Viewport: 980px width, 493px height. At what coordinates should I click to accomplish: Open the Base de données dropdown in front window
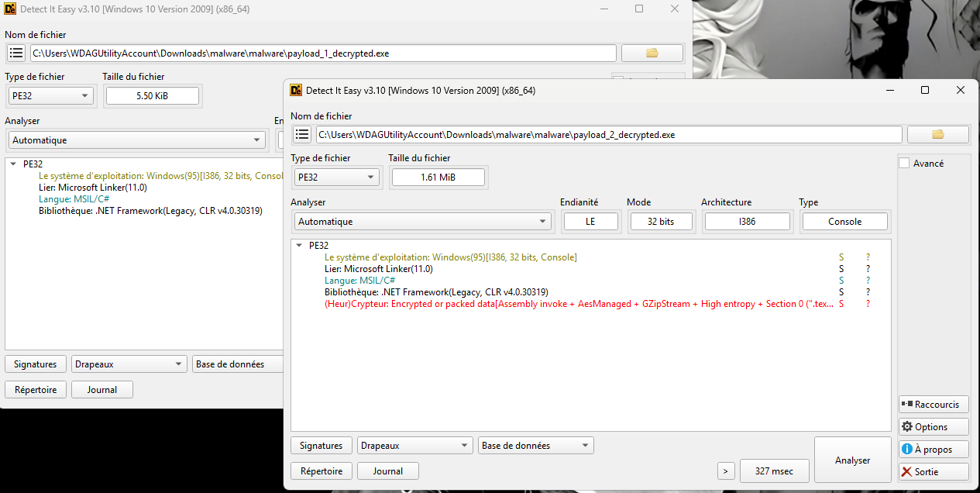(535, 446)
